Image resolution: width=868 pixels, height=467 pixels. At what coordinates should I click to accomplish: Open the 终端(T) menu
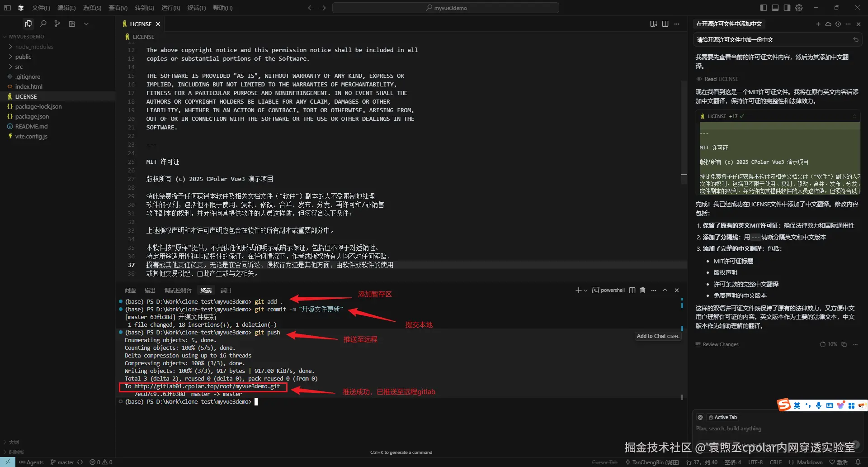197,8
